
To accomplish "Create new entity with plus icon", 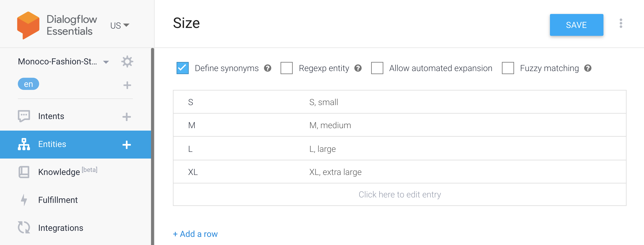I will coord(127,145).
